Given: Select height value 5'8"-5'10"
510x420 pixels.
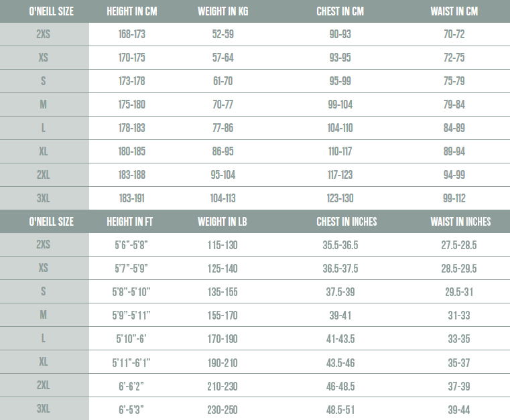Looking at the screenshot, I should [x=131, y=291].
